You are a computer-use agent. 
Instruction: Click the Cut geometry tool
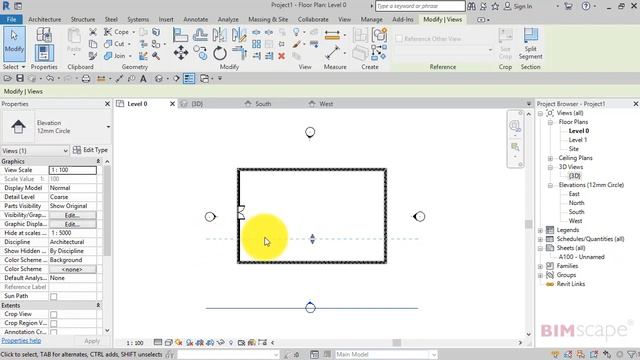pyautogui.click(x=114, y=44)
